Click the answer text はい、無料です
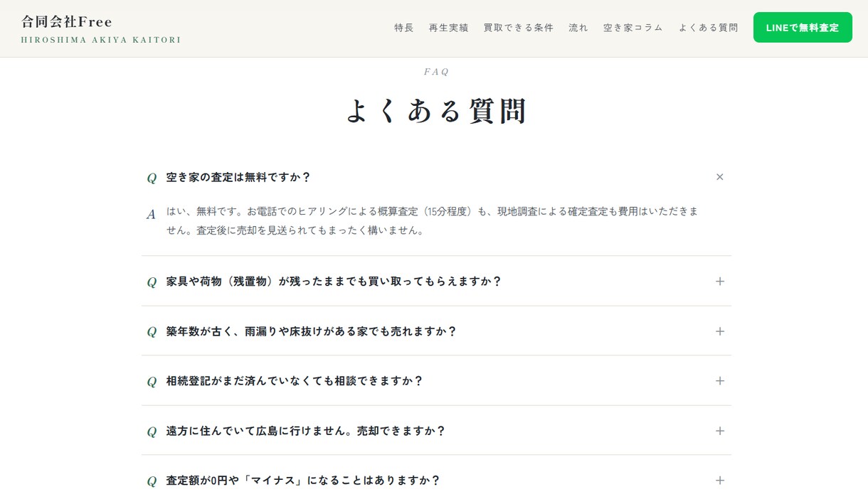Viewport: 868px width, 504px height. (x=433, y=221)
